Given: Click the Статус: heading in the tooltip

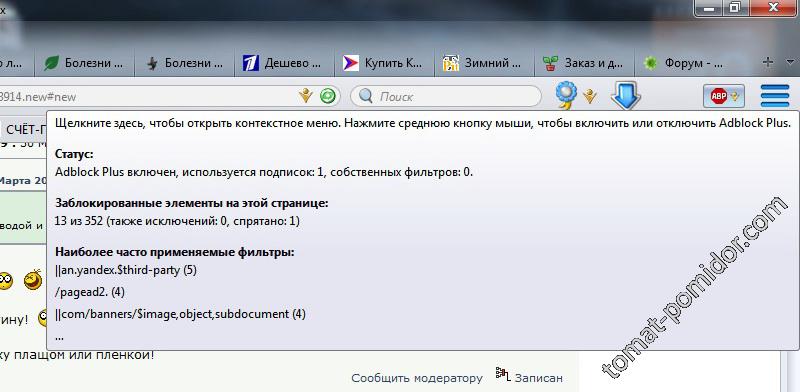Looking at the screenshot, I should coord(74,154).
